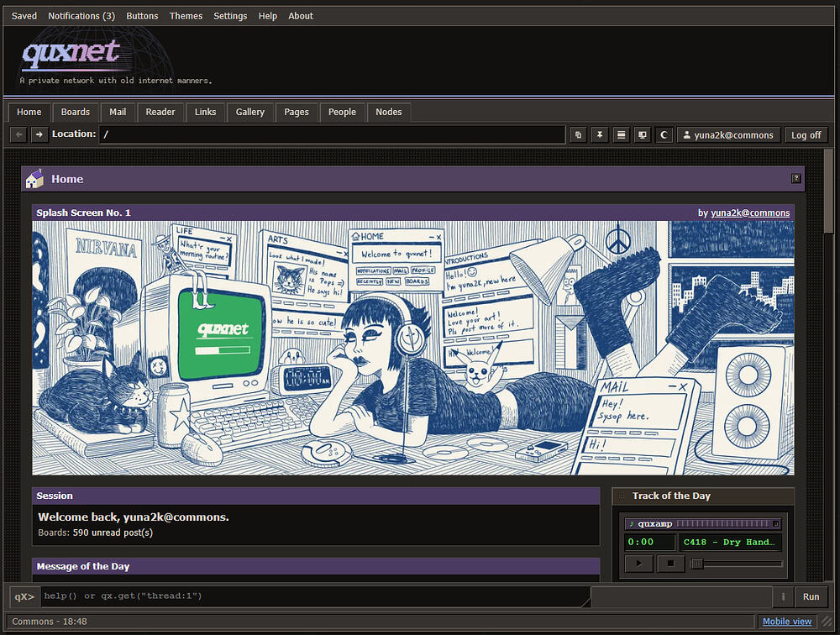Switch to the Nodes tab
Image resolution: width=840 pixels, height=635 pixels.
pyautogui.click(x=388, y=112)
